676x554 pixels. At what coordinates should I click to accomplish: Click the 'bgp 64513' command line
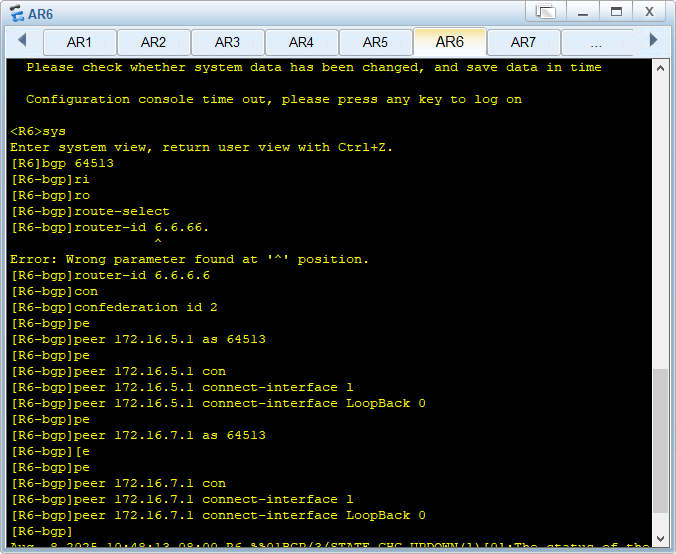63,163
